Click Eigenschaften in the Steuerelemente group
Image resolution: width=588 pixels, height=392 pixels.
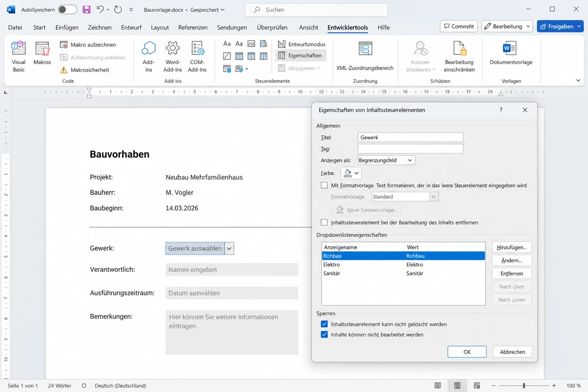click(300, 56)
